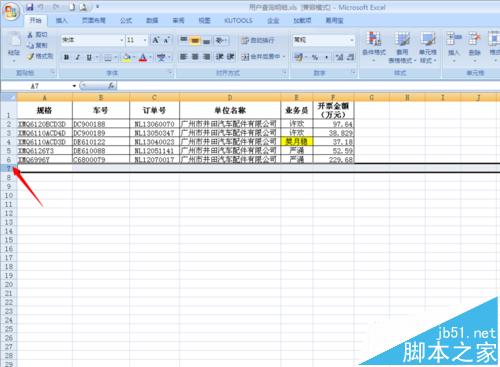Apply the red font color A

[143, 58]
